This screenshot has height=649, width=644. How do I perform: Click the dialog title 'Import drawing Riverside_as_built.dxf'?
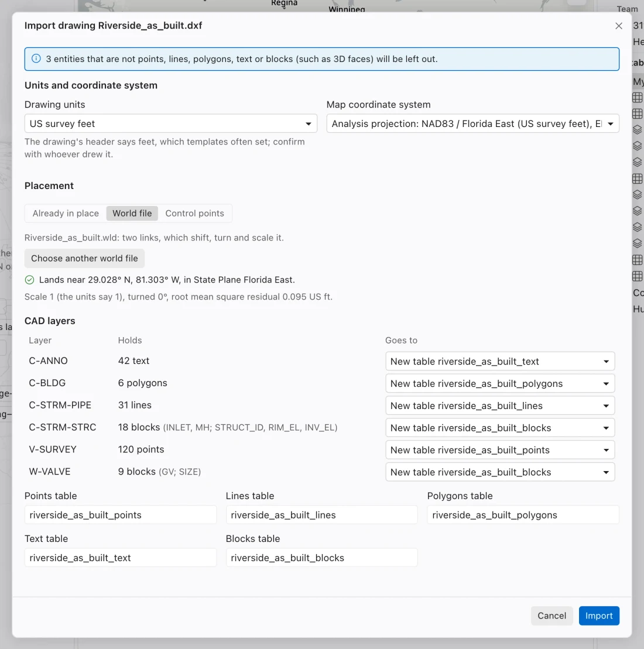coord(113,26)
